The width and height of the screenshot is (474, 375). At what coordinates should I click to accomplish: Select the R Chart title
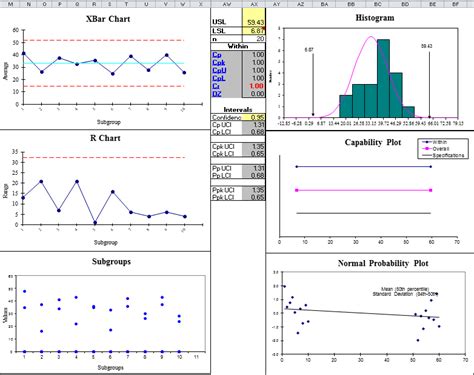[x=105, y=138]
